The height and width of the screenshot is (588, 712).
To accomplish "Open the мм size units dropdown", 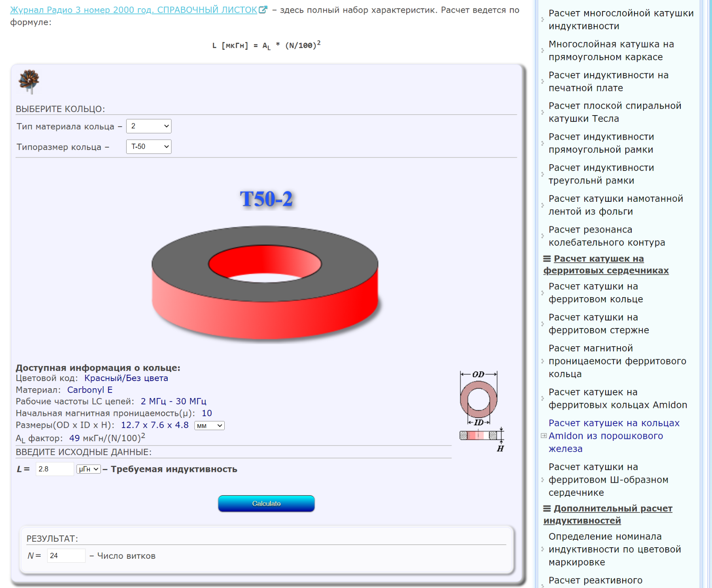I will point(209,426).
